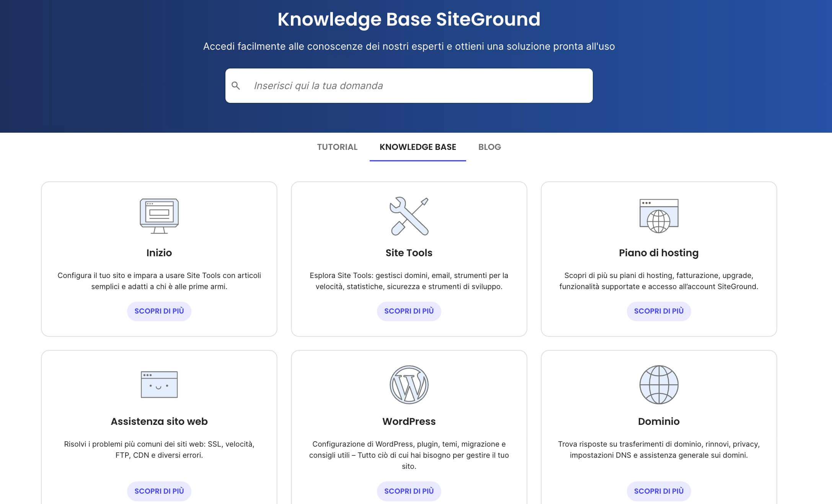Viewport: 832px width, 504px height.
Task: Switch to the Tutorial tab
Action: click(x=337, y=147)
